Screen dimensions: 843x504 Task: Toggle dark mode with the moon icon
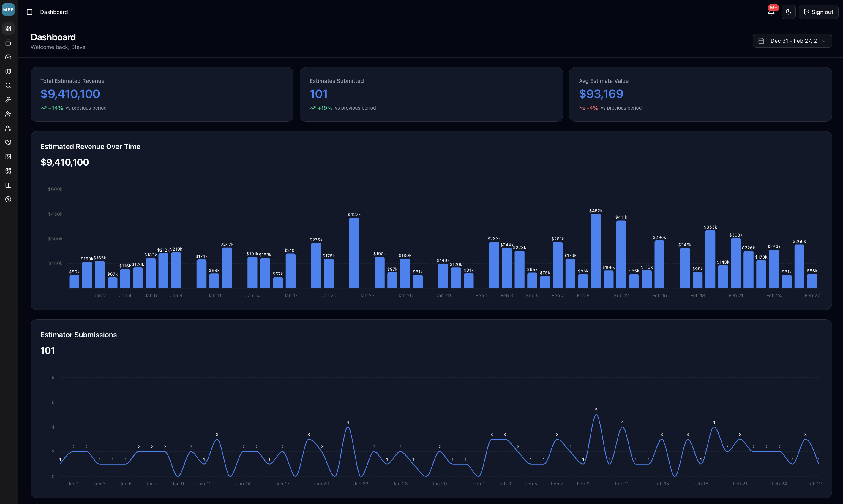click(789, 12)
